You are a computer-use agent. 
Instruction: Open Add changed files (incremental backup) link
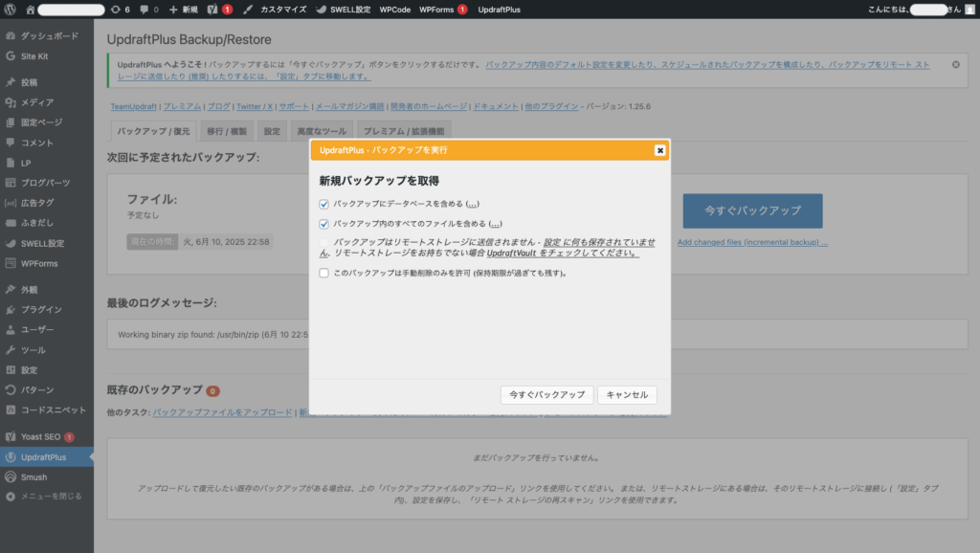[x=752, y=242]
